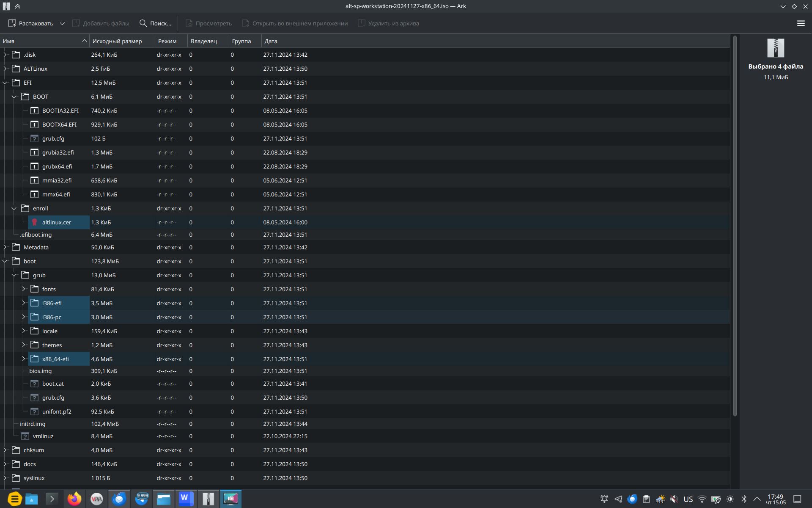812x508 pixels.
Task: Open the terminal launcher in taskbar
Action: (52, 499)
